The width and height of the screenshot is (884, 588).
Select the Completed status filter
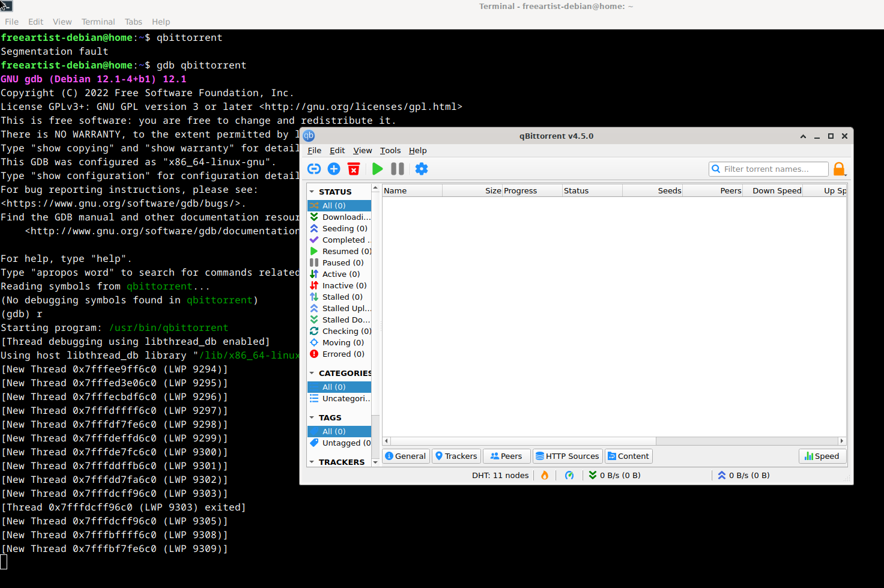339,240
